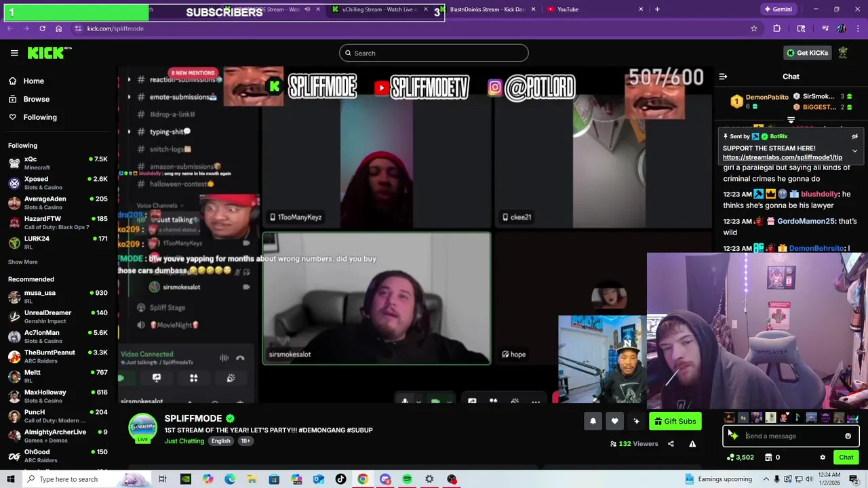This screenshot has width=868, height=488.
Task: Click the Get KICKs button
Action: [x=807, y=53]
